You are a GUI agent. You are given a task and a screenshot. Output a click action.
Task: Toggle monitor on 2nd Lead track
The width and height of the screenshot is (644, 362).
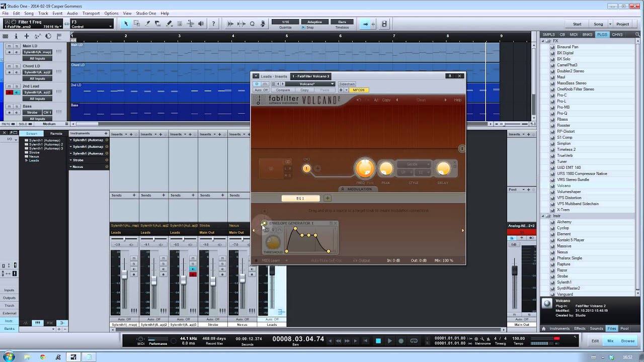pos(16,93)
